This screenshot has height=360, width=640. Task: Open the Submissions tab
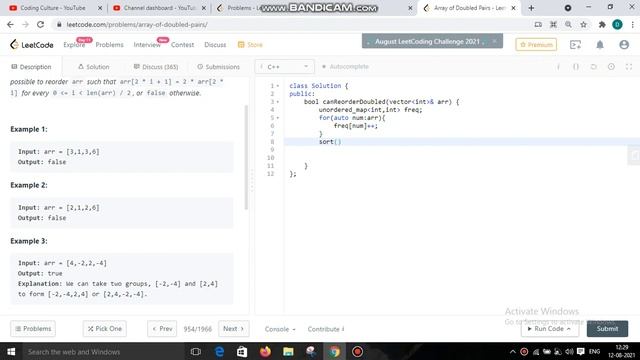coord(218,67)
